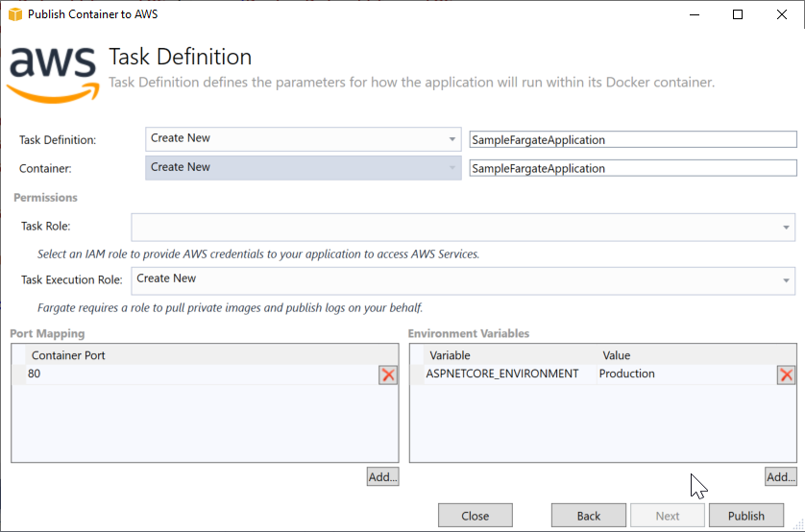The image size is (805, 532).
Task: Click the window resize grip corner
Action: tap(798, 525)
